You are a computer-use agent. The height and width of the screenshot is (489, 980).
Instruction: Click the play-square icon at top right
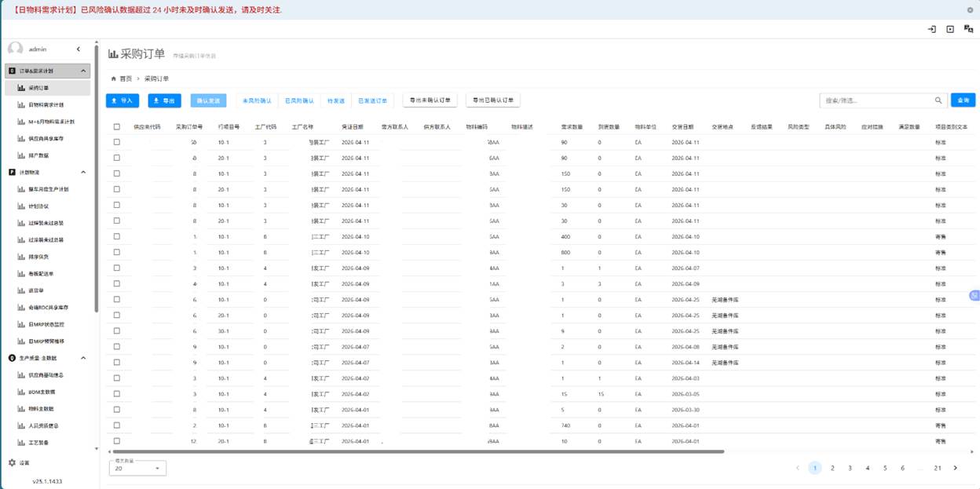pos(950,29)
